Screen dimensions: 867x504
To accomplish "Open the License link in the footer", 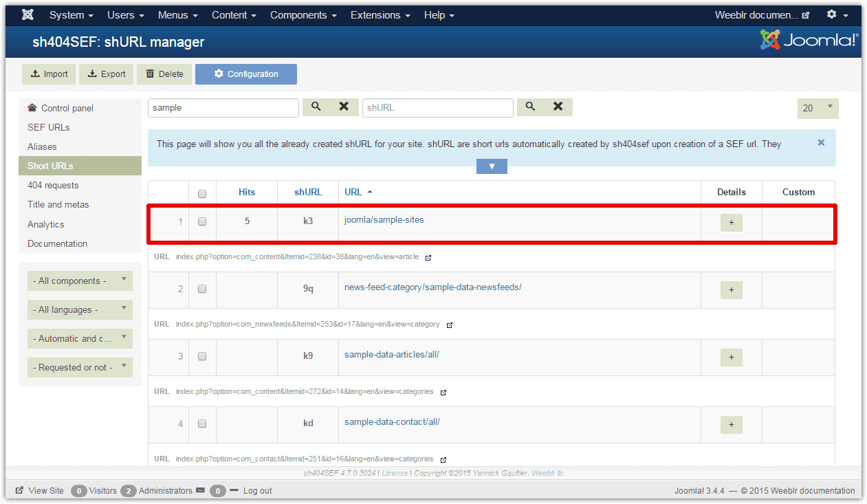I will [x=395, y=473].
